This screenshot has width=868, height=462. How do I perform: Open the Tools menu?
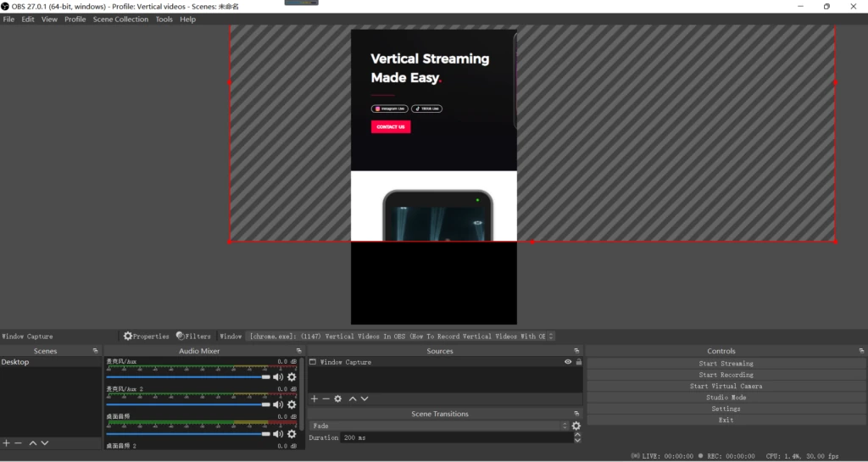coord(164,19)
